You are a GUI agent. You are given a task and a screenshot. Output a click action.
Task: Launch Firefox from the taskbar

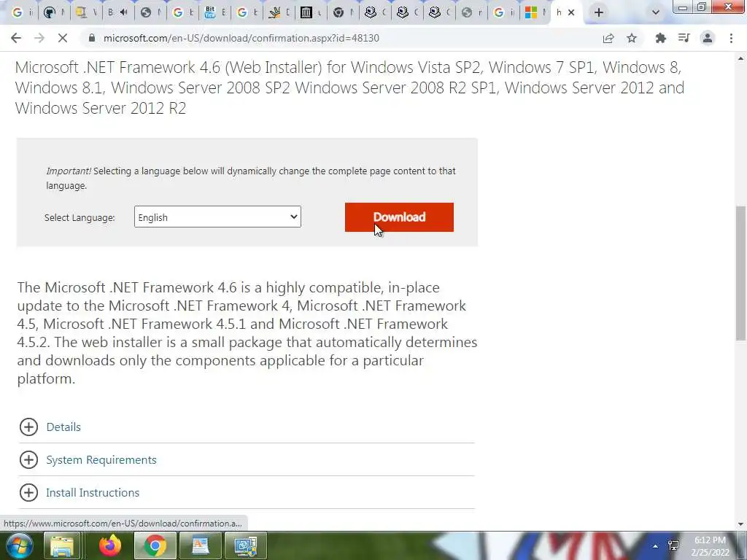110,545
